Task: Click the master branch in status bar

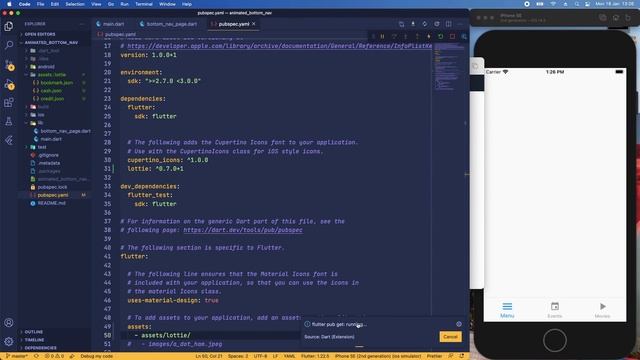Action: tap(16, 356)
